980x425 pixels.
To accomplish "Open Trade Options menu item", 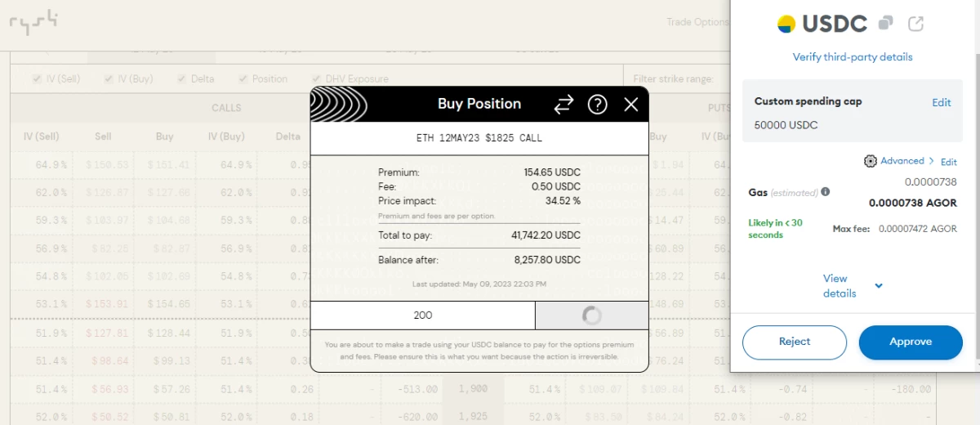I will click(697, 22).
